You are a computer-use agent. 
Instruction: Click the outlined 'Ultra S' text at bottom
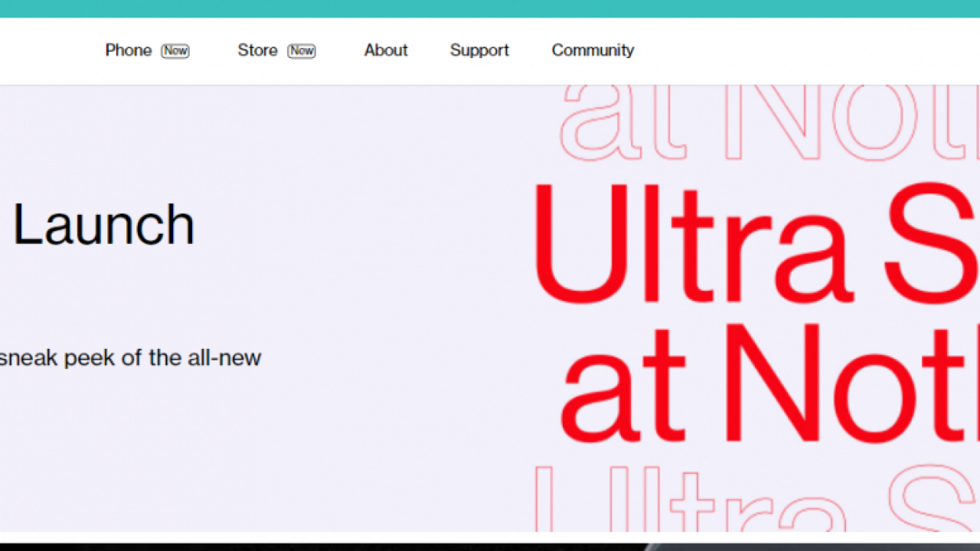point(750,497)
